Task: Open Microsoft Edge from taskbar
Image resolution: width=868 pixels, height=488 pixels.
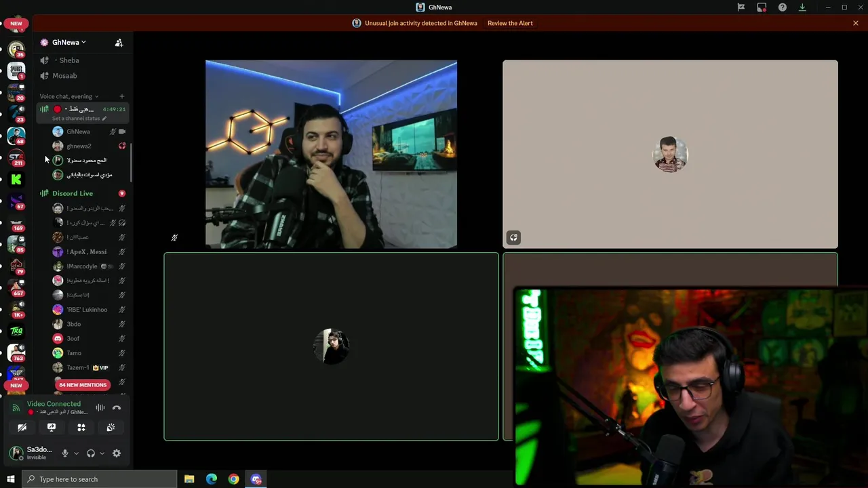Action: [x=212, y=479]
